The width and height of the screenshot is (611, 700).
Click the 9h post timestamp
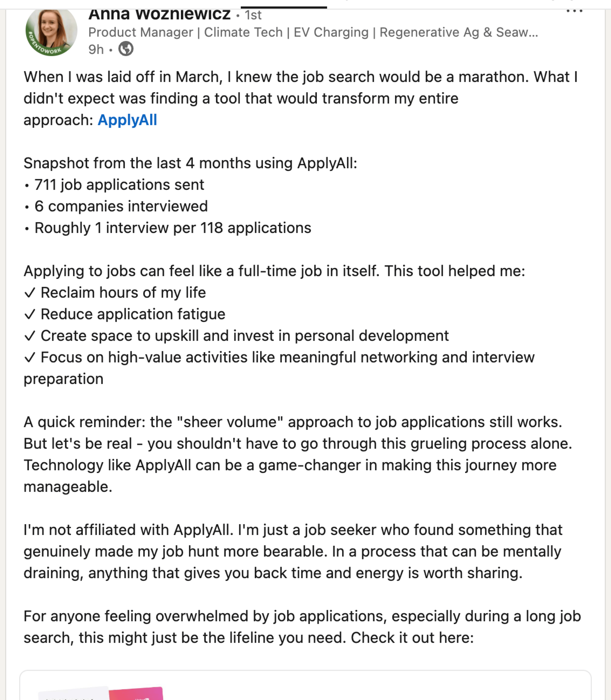coord(96,50)
